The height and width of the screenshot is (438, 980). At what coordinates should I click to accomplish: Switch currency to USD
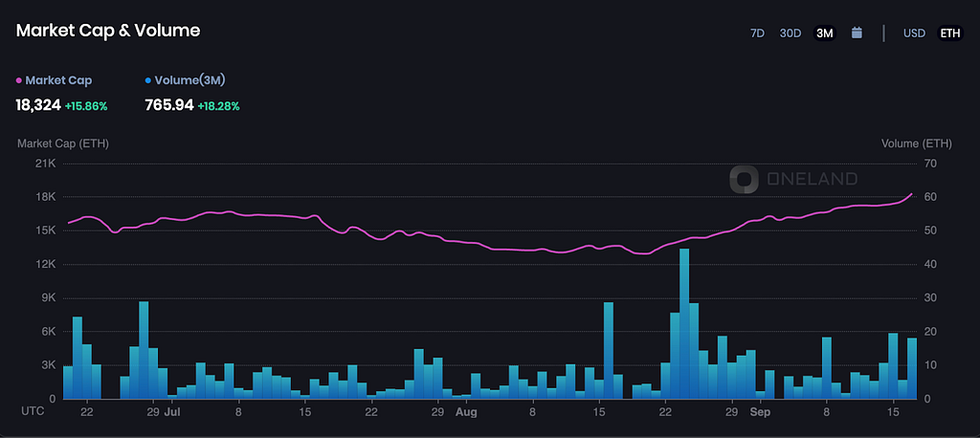pyautogui.click(x=914, y=33)
